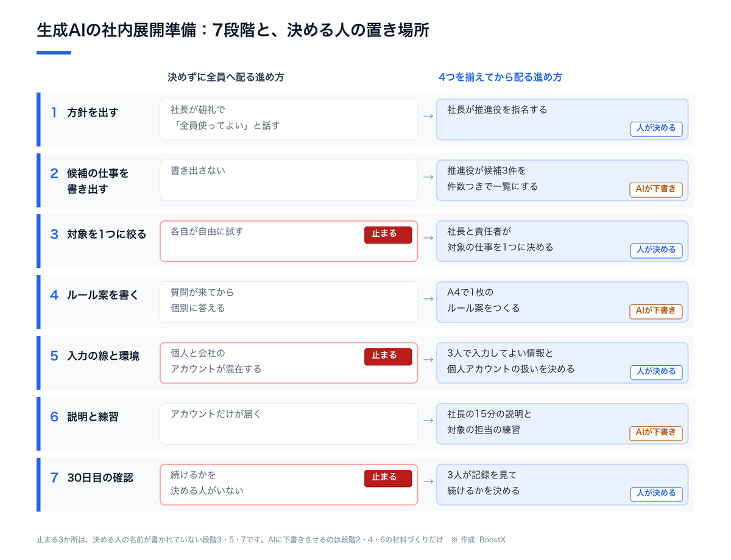The image size is (731, 560).
Task: Select step label 30日目の確認
Action: pos(100,477)
